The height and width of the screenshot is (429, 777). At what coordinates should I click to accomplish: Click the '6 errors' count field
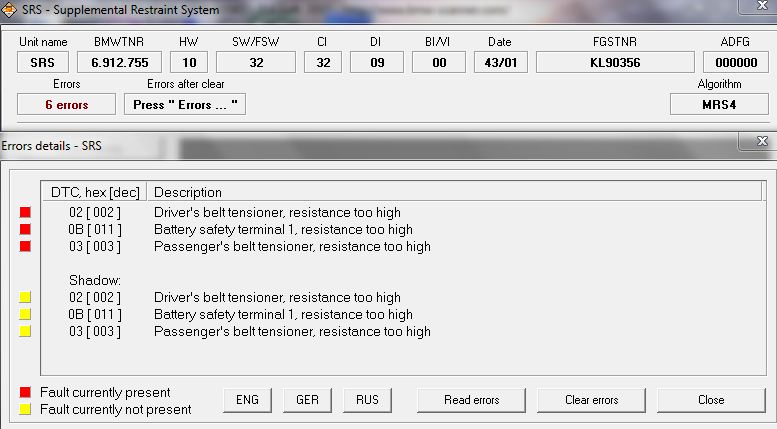tap(67, 105)
